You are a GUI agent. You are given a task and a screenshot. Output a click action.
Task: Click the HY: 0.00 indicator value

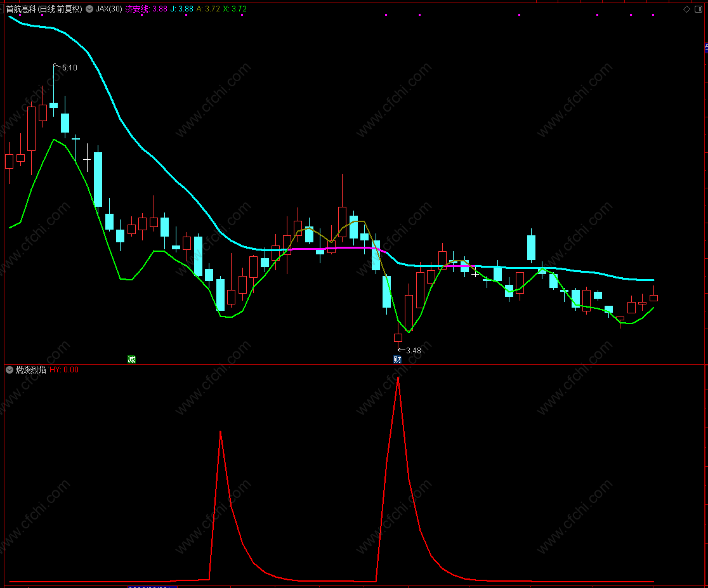tap(64, 370)
